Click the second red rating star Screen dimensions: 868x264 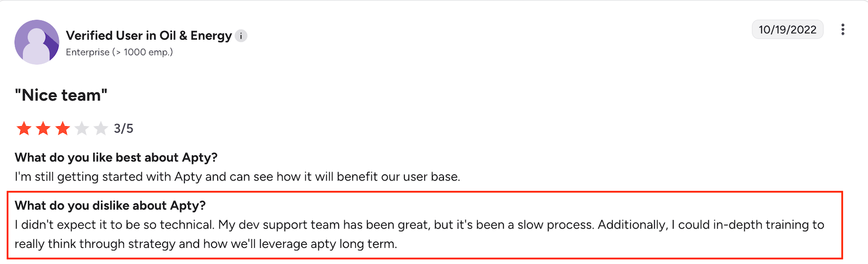pyautogui.click(x=43, y=128)
